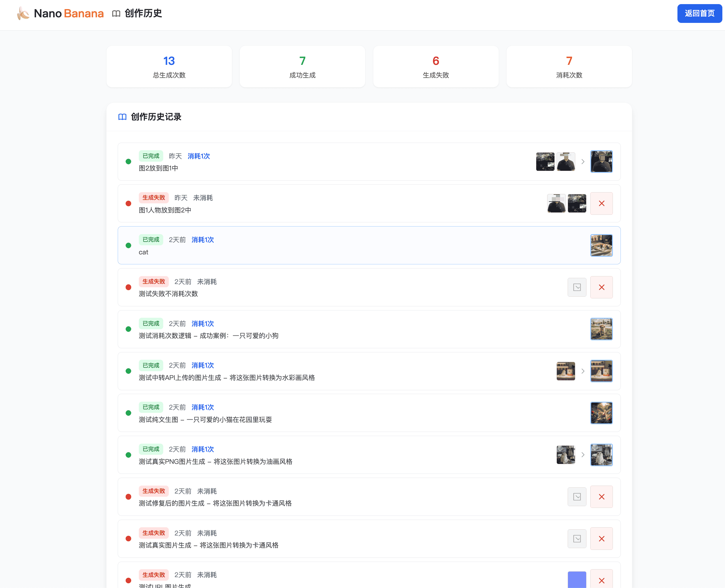Open result thumbnail of the cat record
The image size is (725, 588).
(x=601, y=245)
